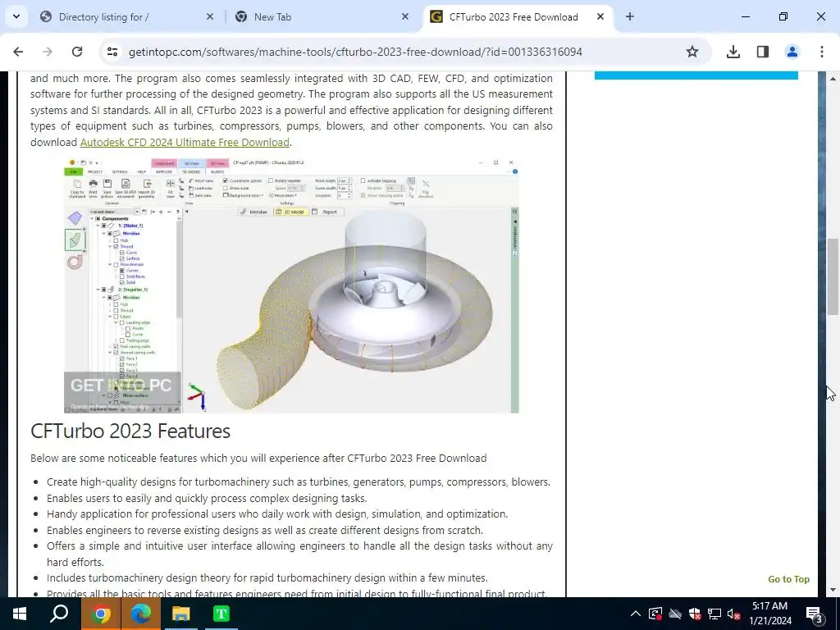Click the Google Chrome taskbar icon
This screenshot has width=840, height=630.
pyautogui.click(x=100, y=614)
